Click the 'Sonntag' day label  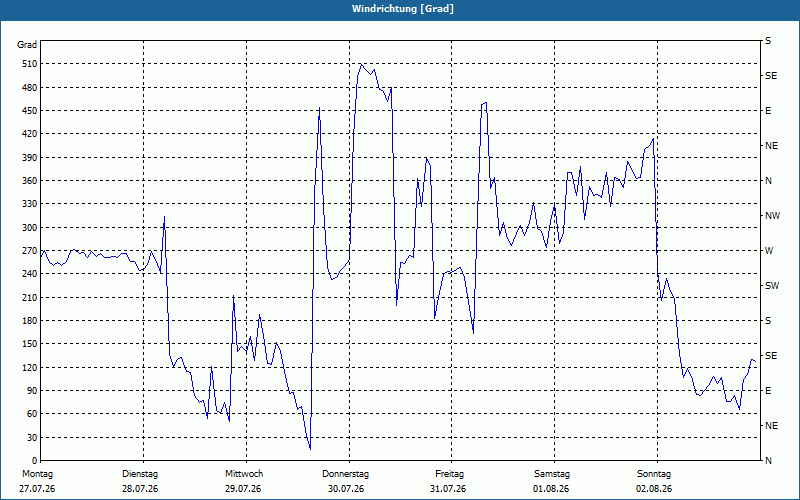pyautogui.click(x=654, y=474)
